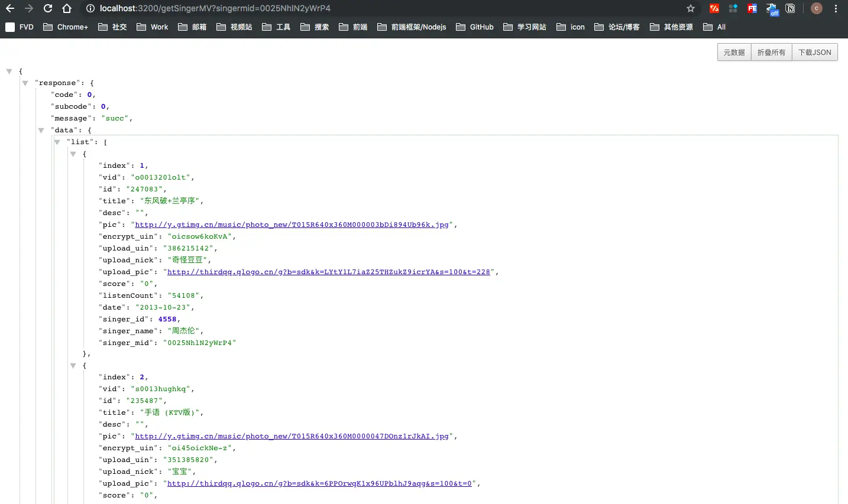848x504 pixels.
Task: Open the icon bookmarks folder
Action: (571, 27)
